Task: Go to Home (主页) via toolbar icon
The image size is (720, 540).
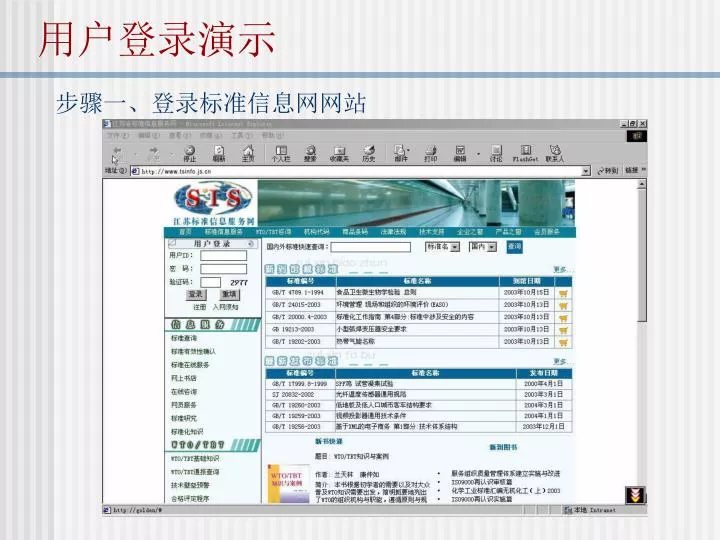Action: pos(248,153)
